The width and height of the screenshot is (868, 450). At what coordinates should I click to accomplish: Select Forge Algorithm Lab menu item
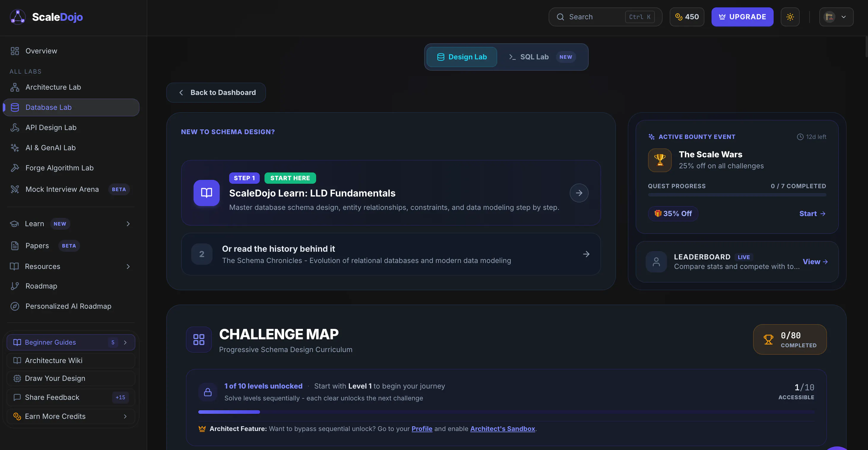[71, 168]
